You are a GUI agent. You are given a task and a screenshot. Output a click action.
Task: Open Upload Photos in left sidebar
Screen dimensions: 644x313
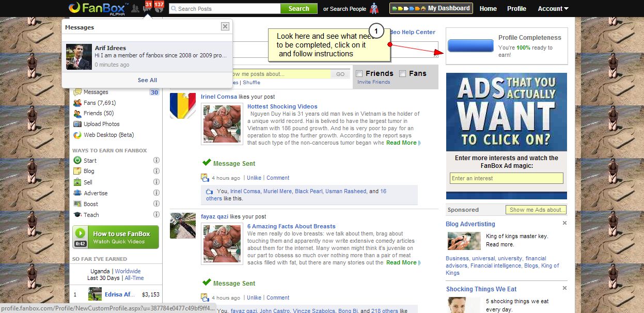[x=101, y=124]
